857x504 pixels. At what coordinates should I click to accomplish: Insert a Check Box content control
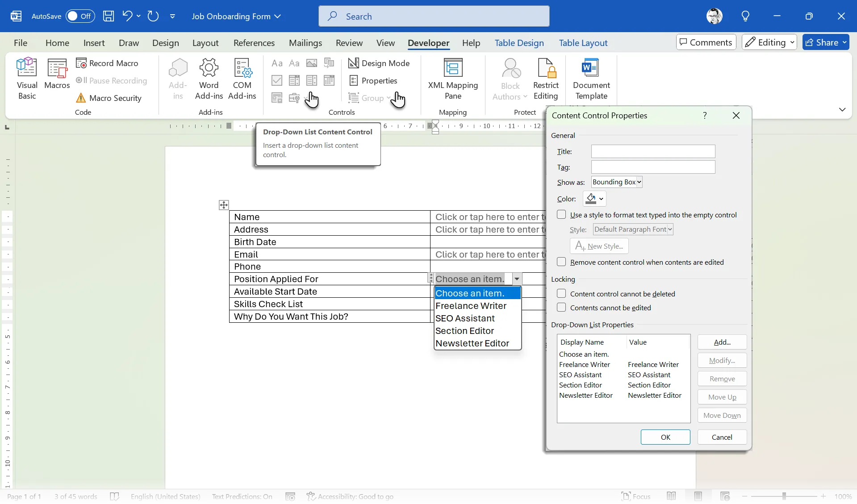coord(277,81)
